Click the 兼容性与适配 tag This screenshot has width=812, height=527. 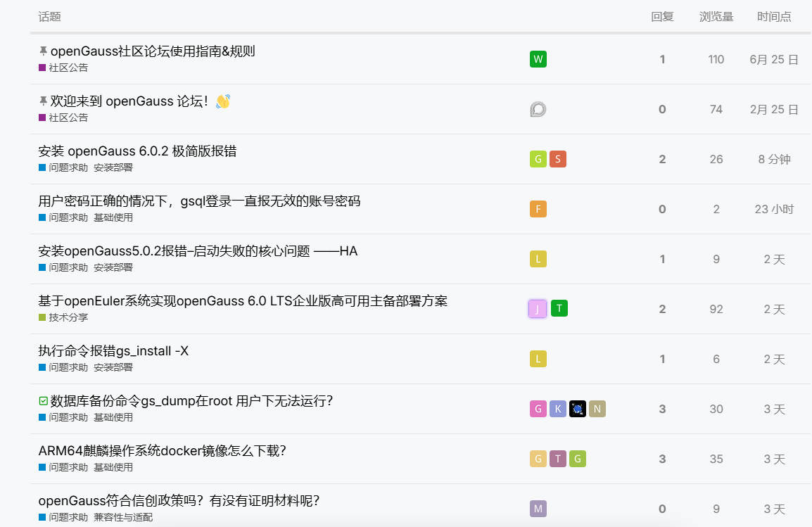tap(122, 517)
